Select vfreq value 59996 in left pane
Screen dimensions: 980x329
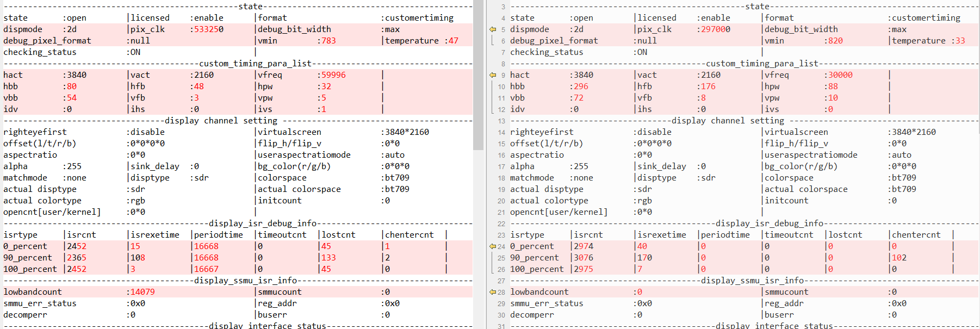point(333,75)
